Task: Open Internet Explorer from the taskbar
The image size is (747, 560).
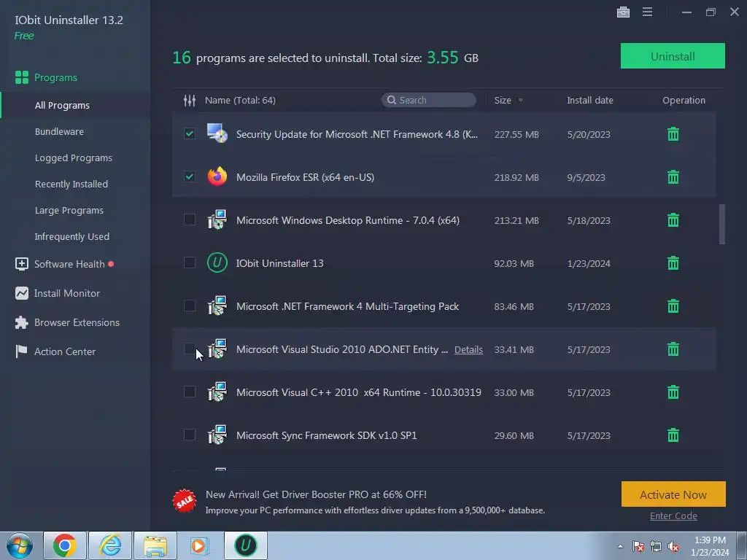Action: (110, 545)
